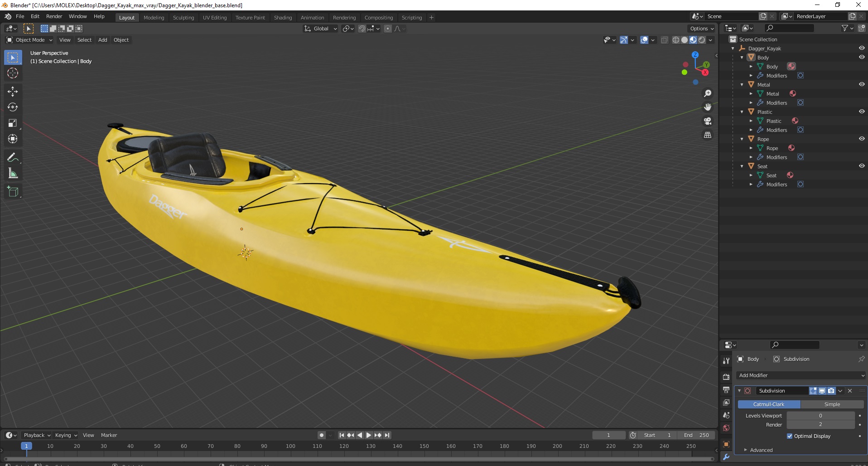Select Material Preview shading mode
Viewport: 868px width, 466px height.
coord(693,40)
